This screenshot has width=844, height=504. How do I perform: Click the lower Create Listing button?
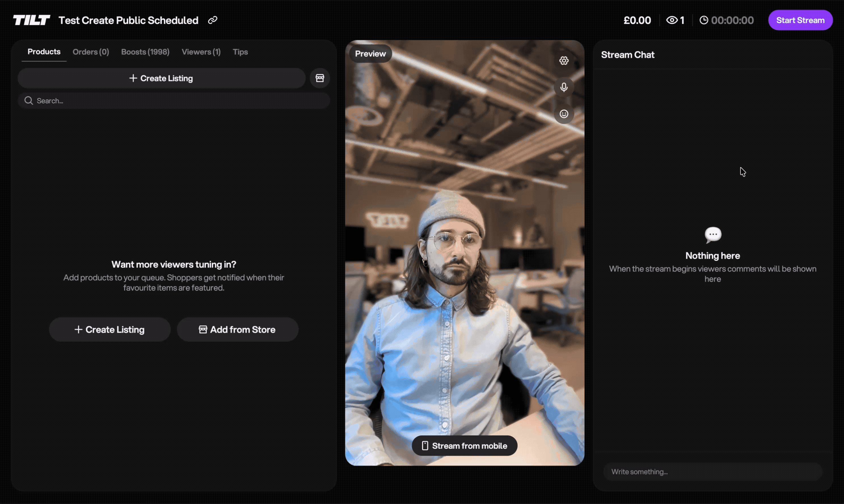tap(109, 329)
